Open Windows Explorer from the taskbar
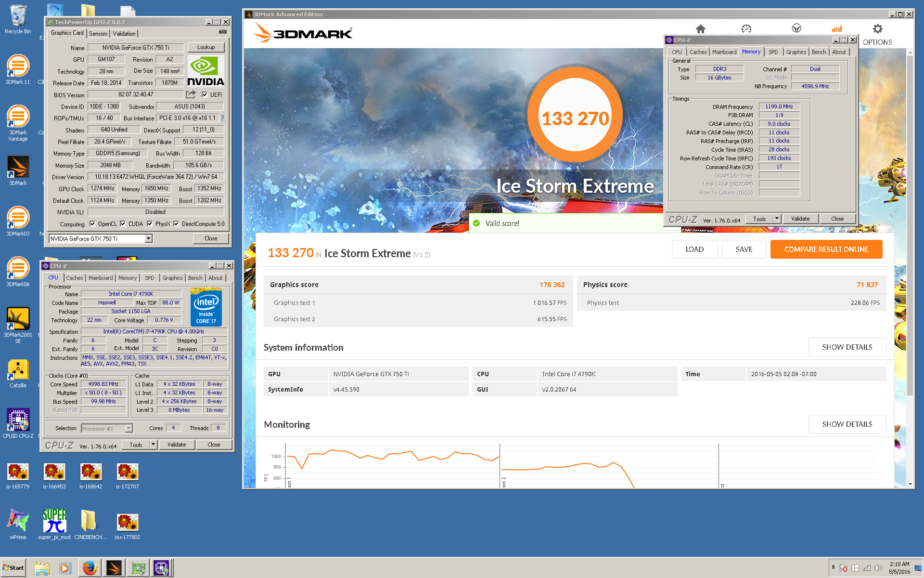The width and height of the screenshot is (924, 578). coord(42,568)
